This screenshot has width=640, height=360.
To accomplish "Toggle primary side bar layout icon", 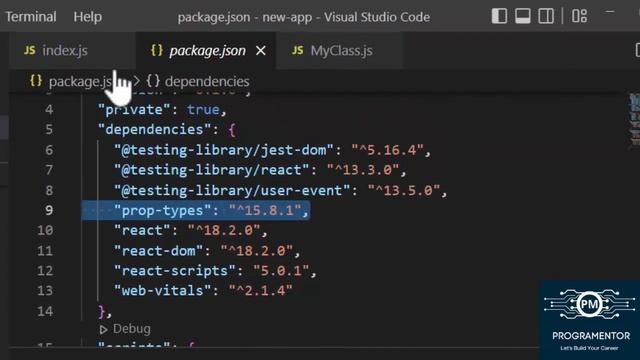I will click(499, 16).
